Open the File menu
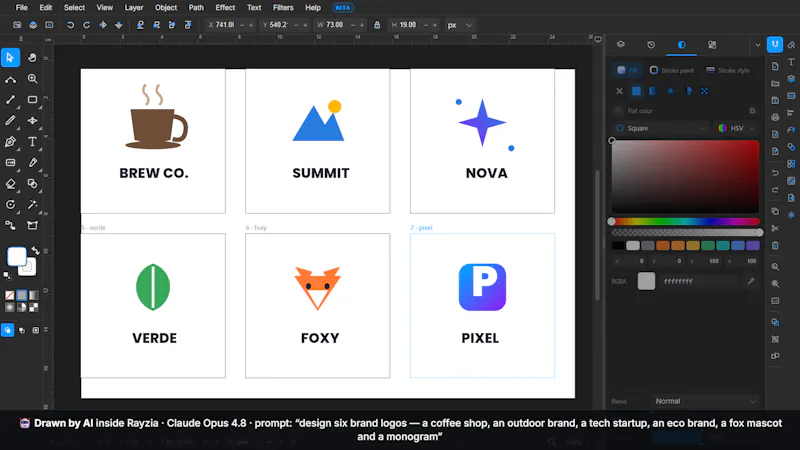The height and width of the screenshot is (450, 800). tap(21, 8)
